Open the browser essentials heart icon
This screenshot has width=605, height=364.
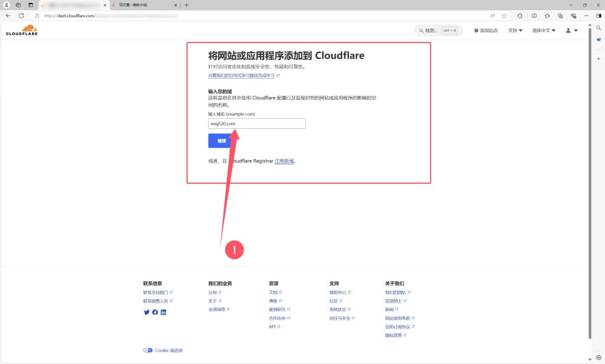573,16
